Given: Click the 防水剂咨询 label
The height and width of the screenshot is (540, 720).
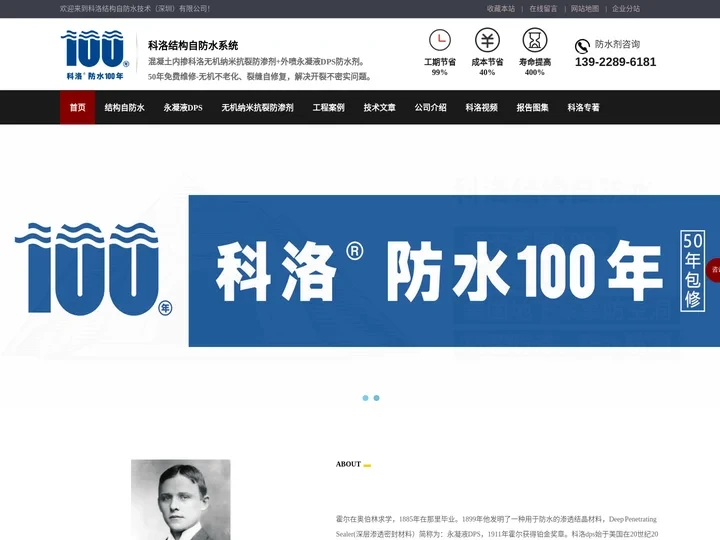Looking at the screenshot, I should point(617,44).
